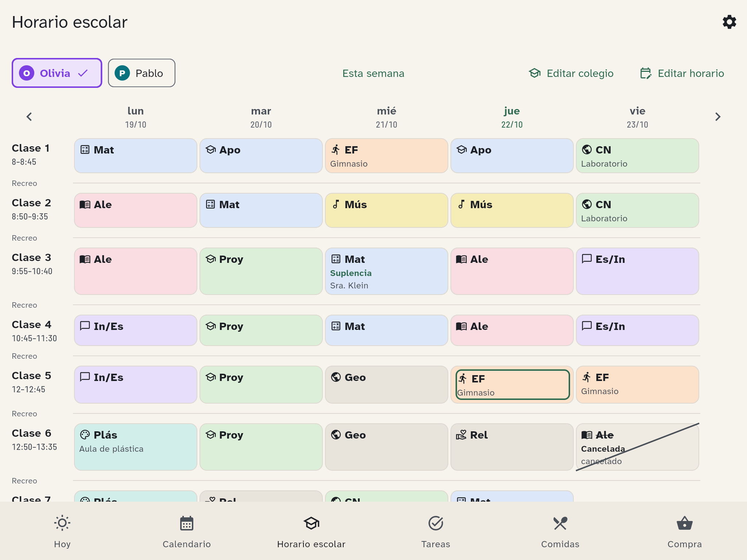This screenshot has width=747, height=560.
Task: Open the Horario escolar tab
Action: point(311,531)
